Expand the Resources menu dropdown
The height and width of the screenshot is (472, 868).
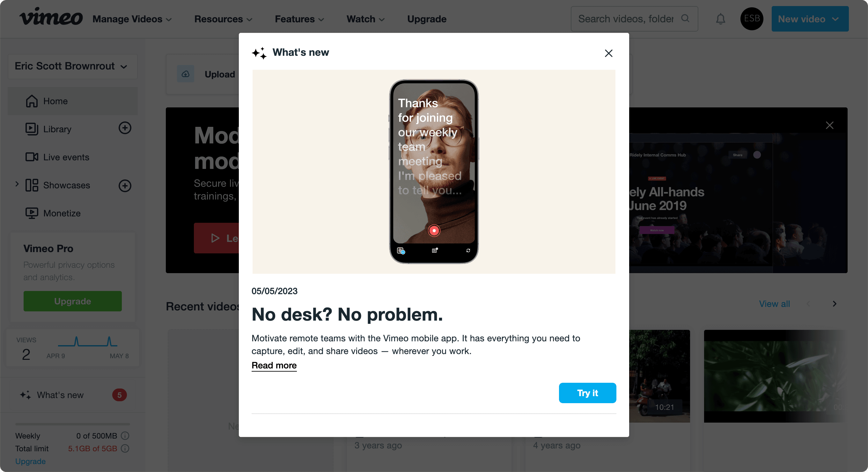point(223,18)
